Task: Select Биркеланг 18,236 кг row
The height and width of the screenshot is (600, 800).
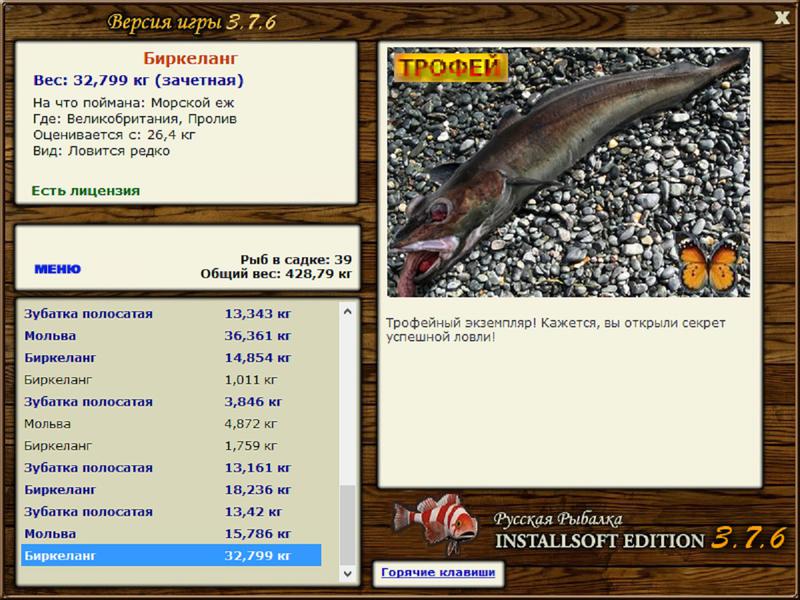Action: 171,490
